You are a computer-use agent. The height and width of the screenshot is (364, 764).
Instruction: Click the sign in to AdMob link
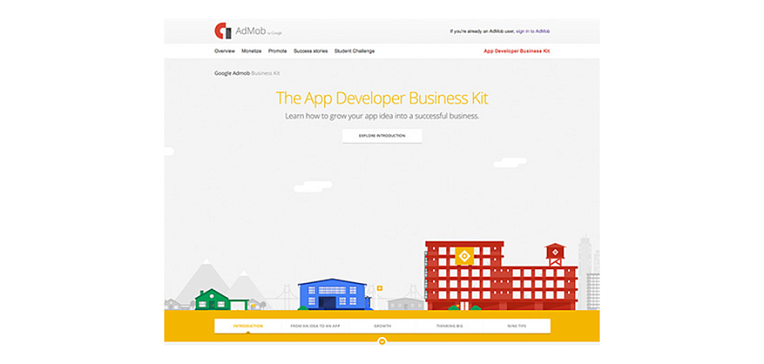(533, 31)
